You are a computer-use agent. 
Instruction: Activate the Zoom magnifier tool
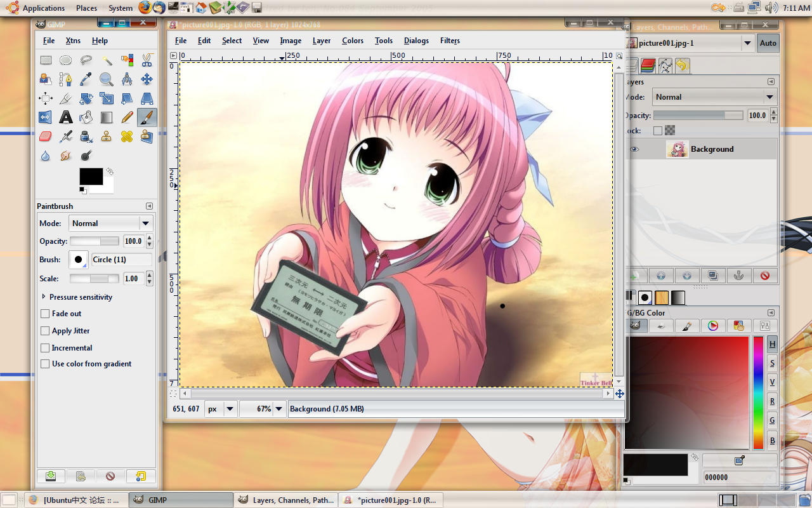point(107,79)
